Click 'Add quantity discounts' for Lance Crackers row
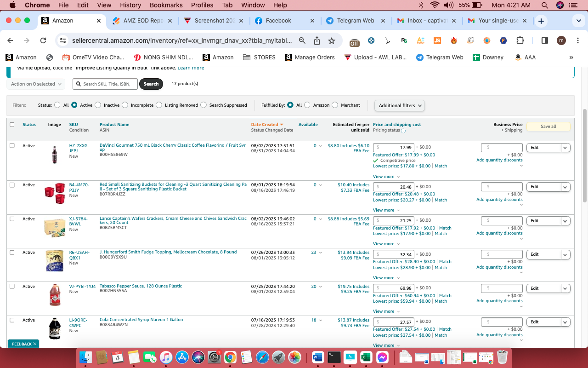This screenshot has width=588, height=368. [x=499, y=233]
